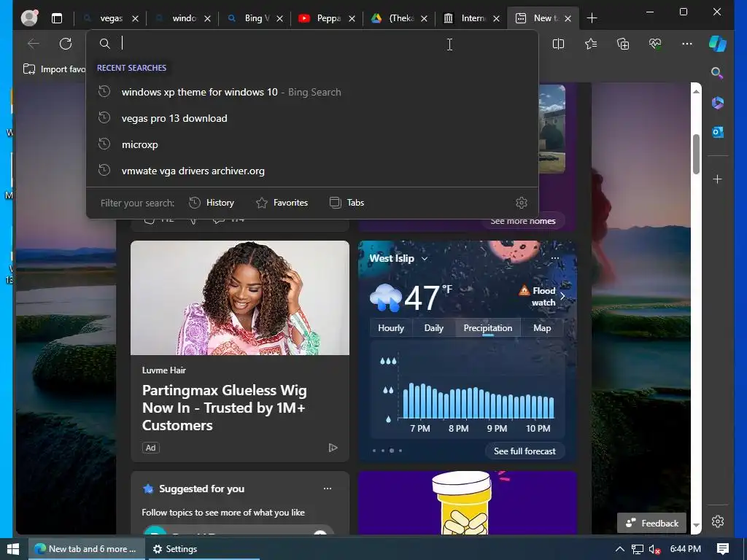747x560 pixels.
Task: Open Edge New tab taskbar item
Action: click(86, 549)
